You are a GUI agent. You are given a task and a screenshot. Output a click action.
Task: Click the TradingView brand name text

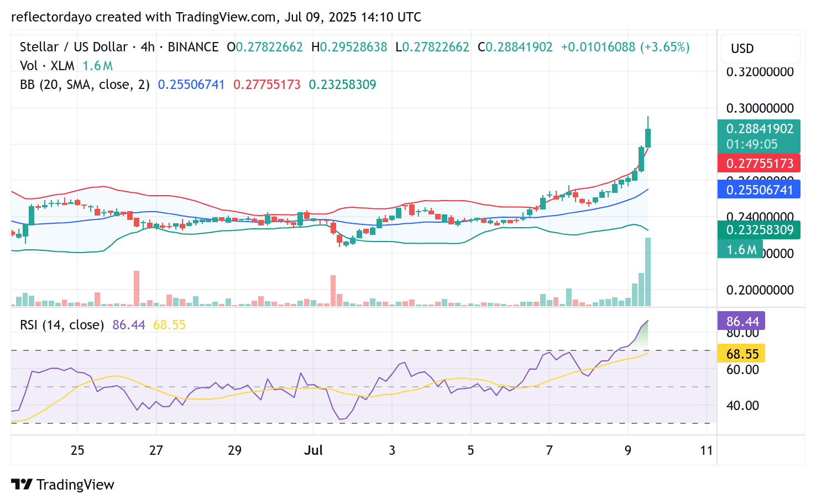(75, 485)
